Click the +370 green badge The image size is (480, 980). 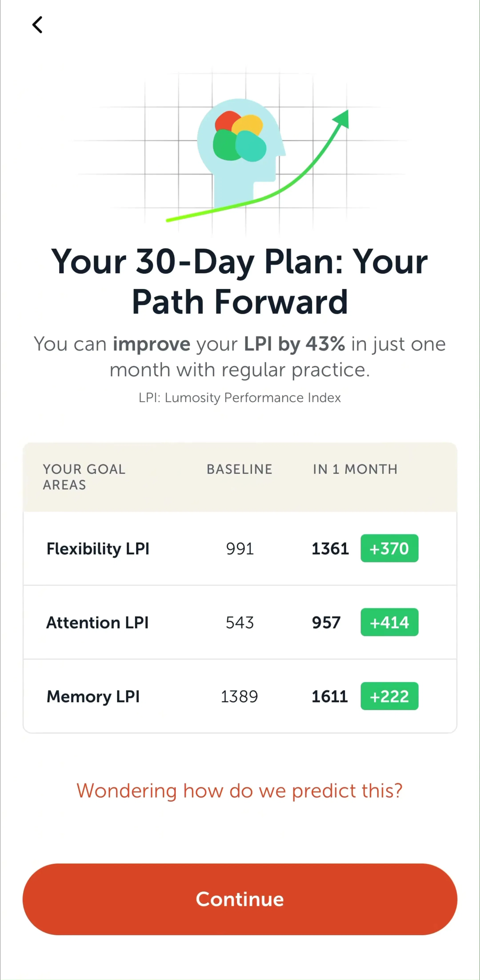(389, 548)
